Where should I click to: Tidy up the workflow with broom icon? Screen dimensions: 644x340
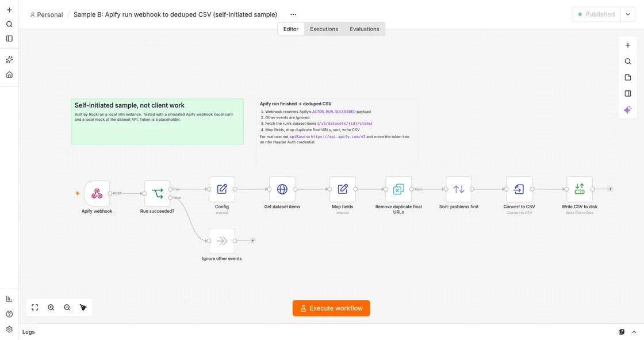(83, 308)
